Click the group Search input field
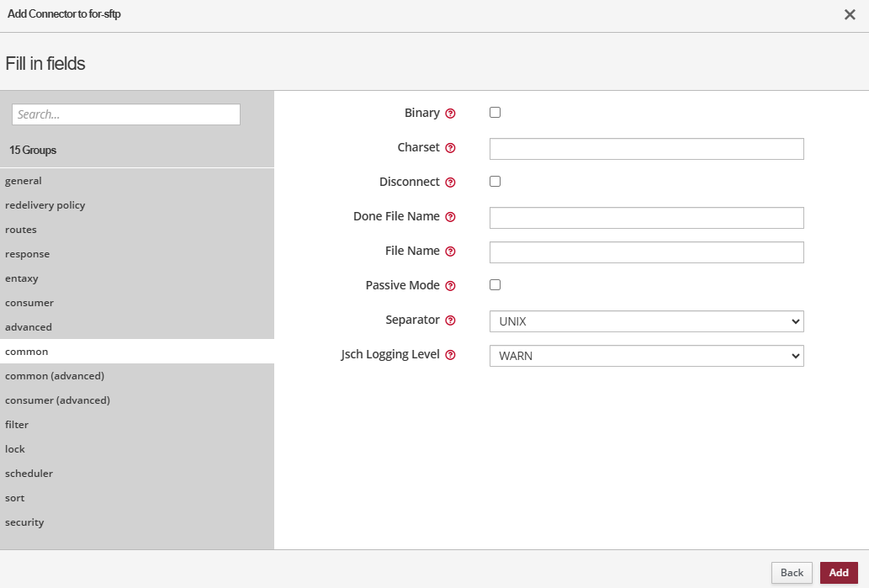869x588 pixels. click(x=126, y=114)
